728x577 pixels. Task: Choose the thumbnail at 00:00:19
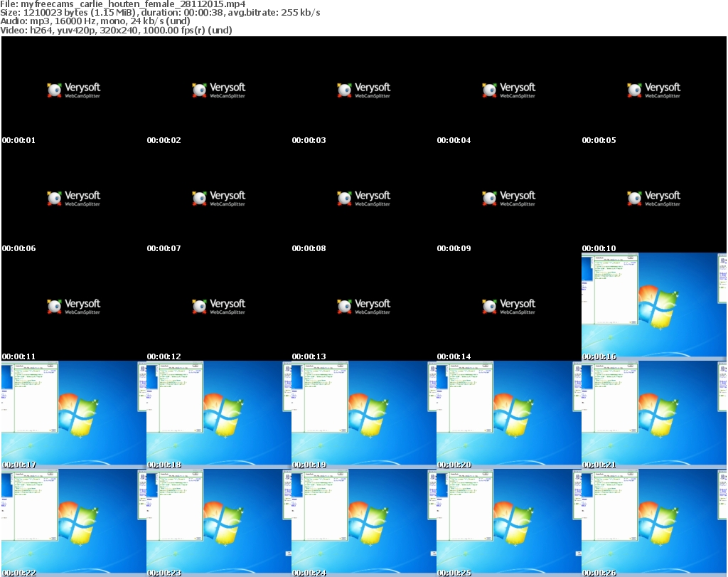point(364,415)
